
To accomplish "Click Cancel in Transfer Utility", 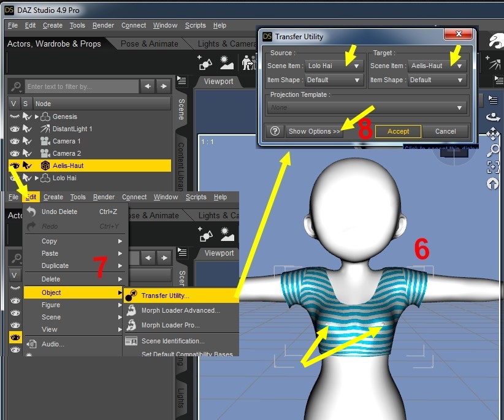I will tap(445, 131).
